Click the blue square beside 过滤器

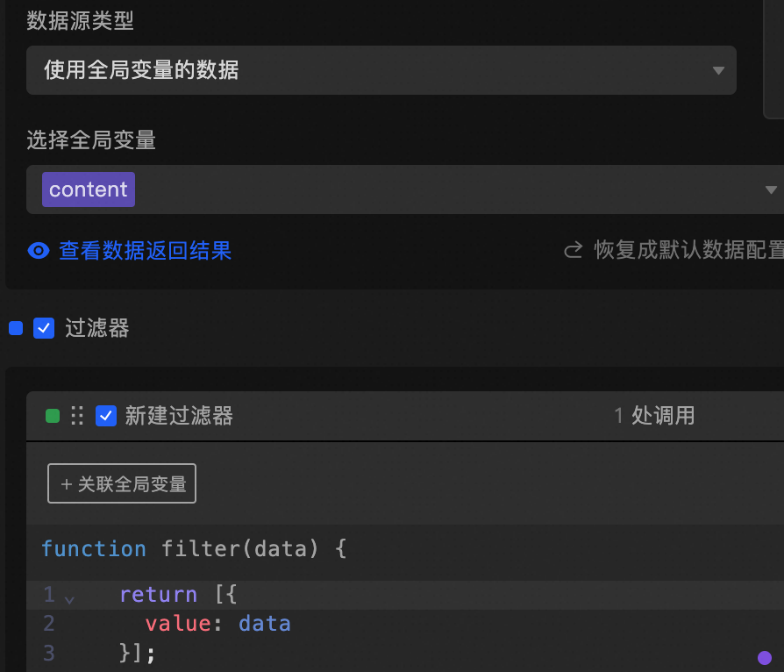pyautogui.click(x=16, y=329)
